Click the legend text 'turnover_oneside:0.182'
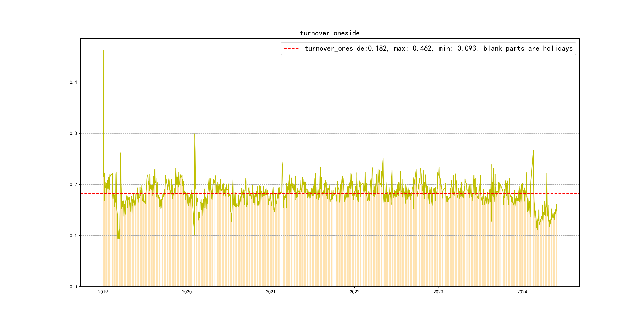644x322 pixels. [346, 48]
